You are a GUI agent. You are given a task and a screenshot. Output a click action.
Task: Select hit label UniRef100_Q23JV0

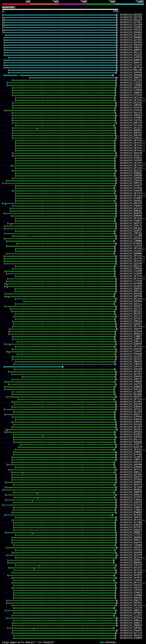[131, 316]
